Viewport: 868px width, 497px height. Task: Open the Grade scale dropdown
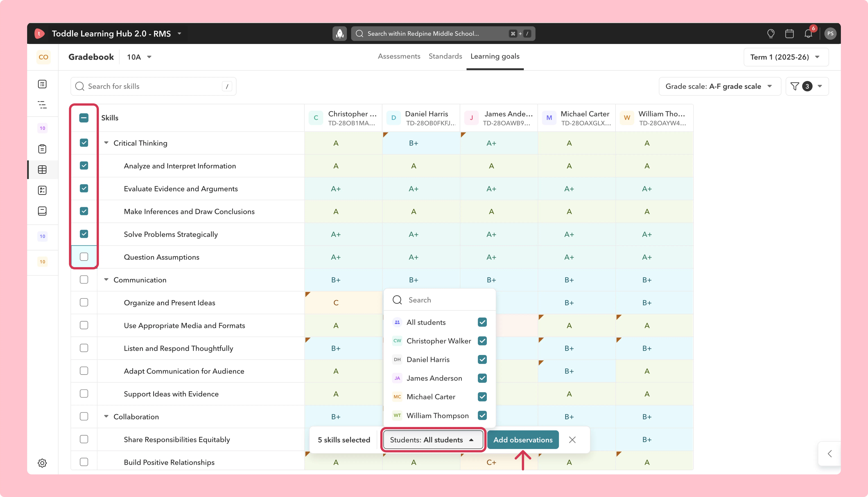[x=720, y=86]
